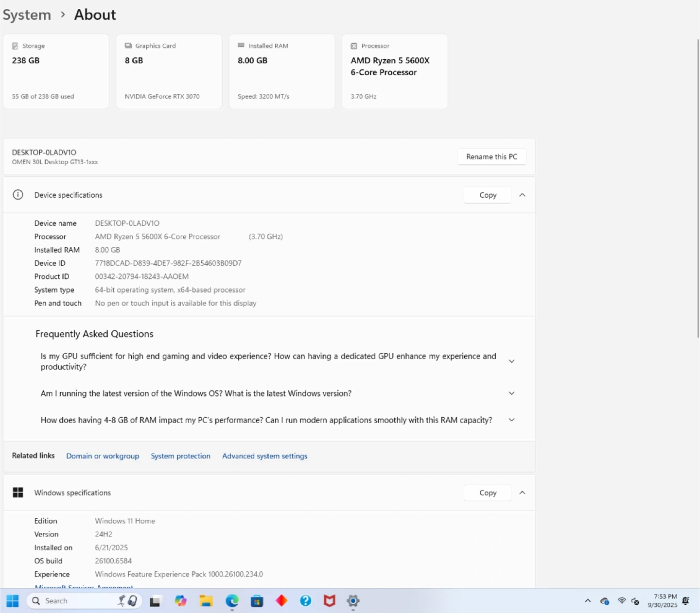The image size is (700, 613).
Task: Open Task View on the taskbar
Action: coord(155,601)
